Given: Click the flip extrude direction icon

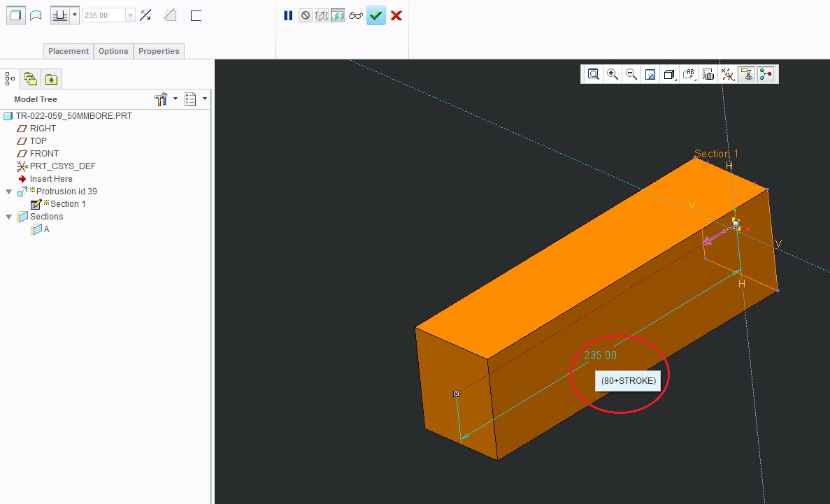Looking at the screenshot, I should point(144,15).
